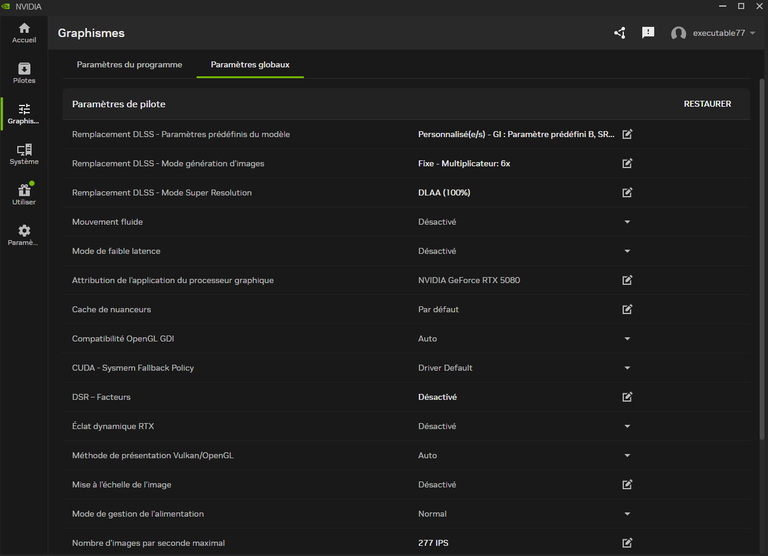Select Fixe - Multiplicateur: 6x value

[x=464, y=164]
